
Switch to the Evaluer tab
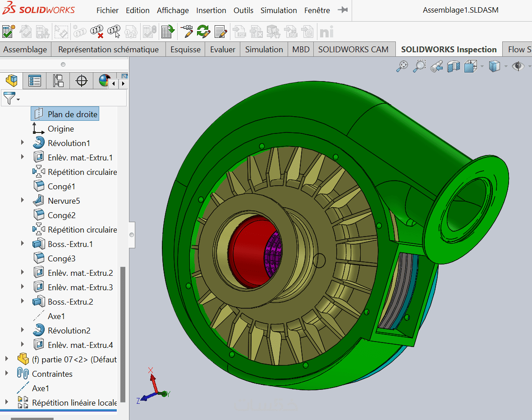click(223, 50)
